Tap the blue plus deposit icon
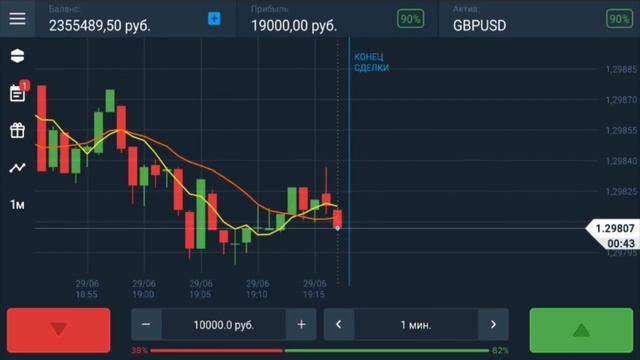 214,19
